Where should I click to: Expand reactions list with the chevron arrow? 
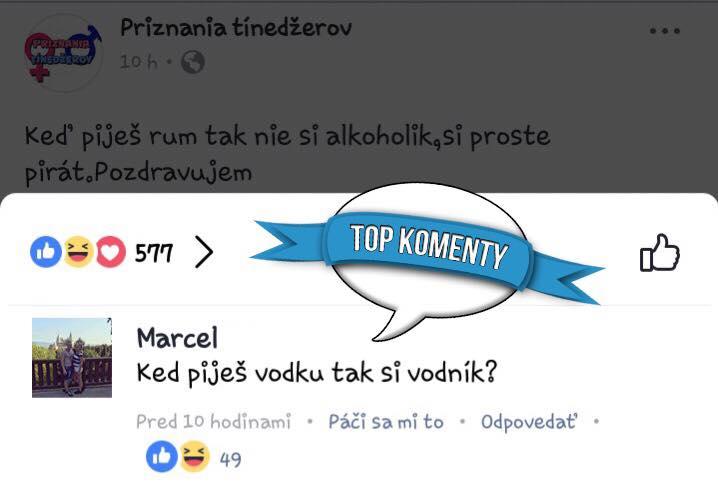tap(204, 252)
